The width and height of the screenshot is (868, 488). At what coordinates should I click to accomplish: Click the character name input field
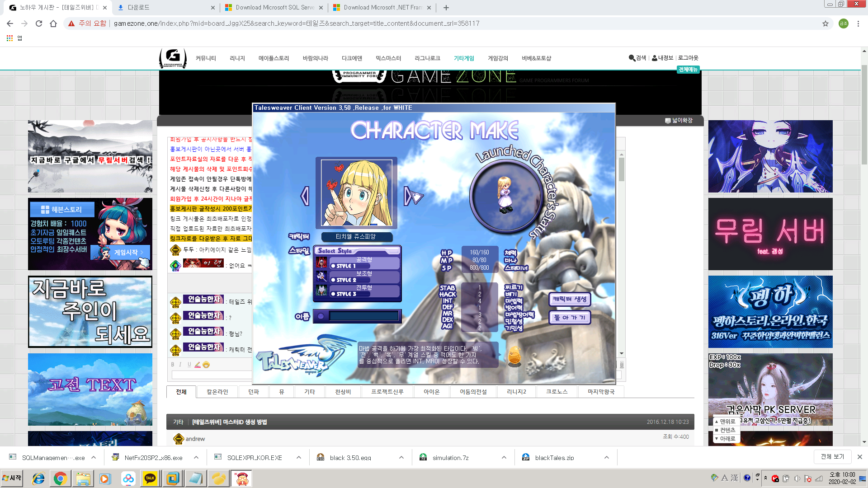pyautogui.click(x=364, y=316)
